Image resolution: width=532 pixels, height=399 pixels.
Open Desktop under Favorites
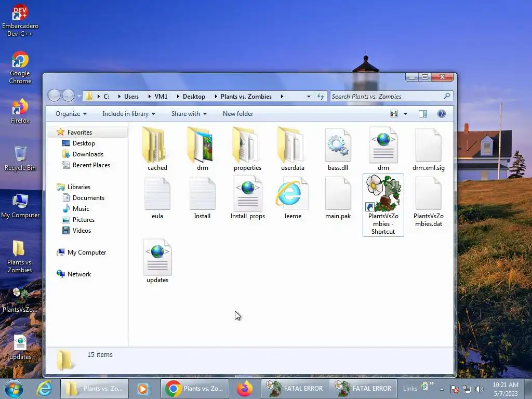[x=84, y=143]
